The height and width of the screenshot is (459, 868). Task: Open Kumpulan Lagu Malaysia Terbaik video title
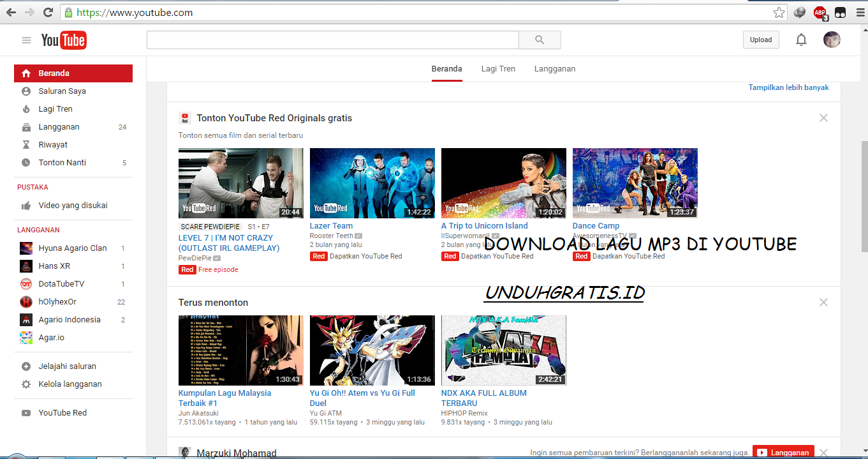(224, 398)
